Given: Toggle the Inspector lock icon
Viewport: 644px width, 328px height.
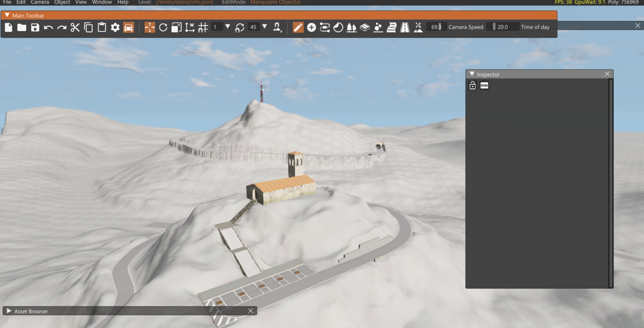Looking at the screenshot, I should 473,85.
